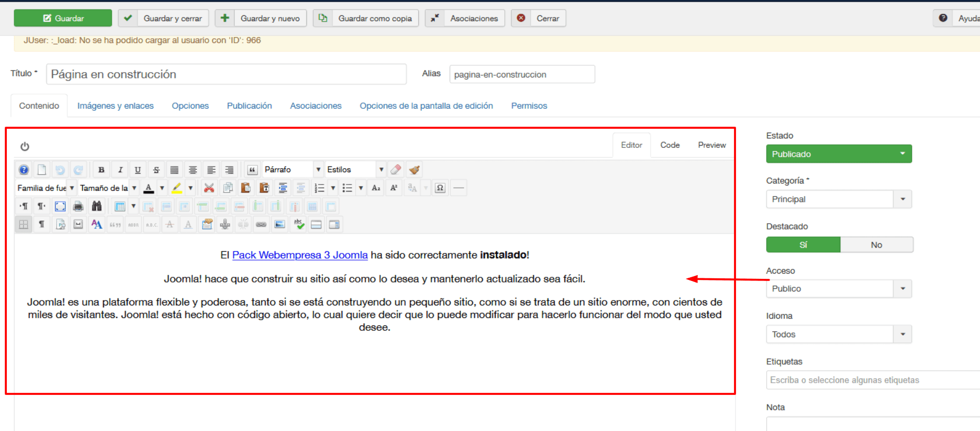
Task: Insert a special character with Omega icon
Action: click(x=440, y=188)
